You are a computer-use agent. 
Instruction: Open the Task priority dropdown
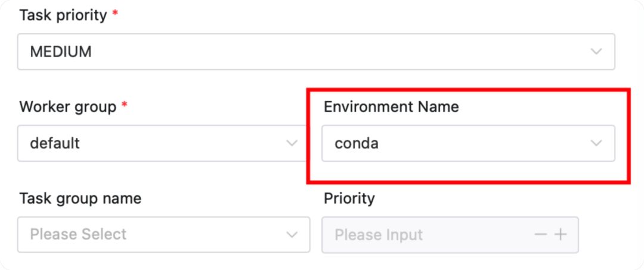coord(315,51)
